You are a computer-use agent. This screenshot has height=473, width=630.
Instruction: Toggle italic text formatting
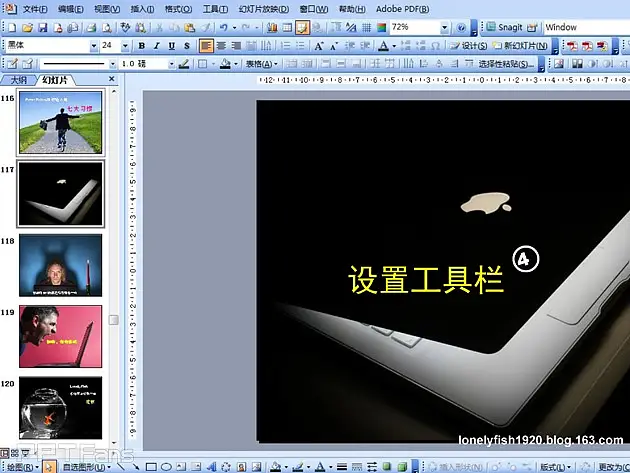coord(157,46)
